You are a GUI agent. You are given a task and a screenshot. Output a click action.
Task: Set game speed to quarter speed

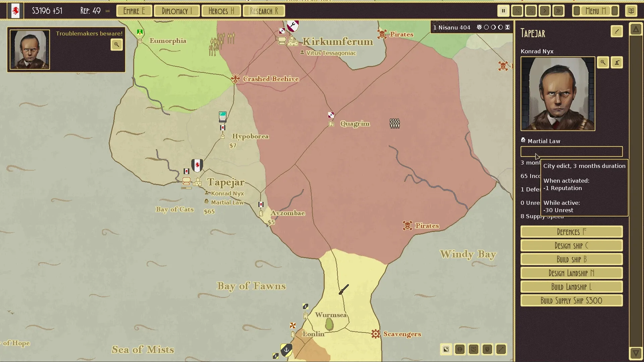click(x=517, y=11)
